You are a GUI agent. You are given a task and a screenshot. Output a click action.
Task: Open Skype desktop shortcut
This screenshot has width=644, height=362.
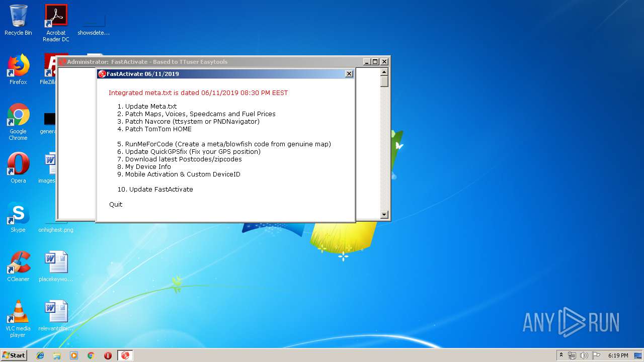coord(18,217)
